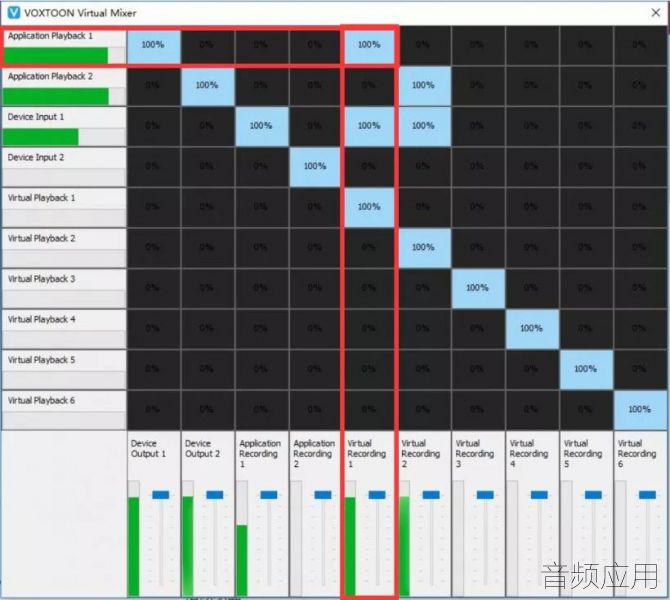Adjust the Virtual Recording 4 volume slider
Screen dimensions: 670x600
click(x=539, y=495)
